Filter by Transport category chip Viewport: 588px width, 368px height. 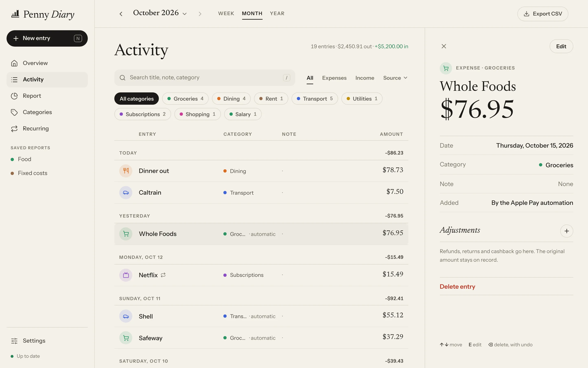point(315,99)
